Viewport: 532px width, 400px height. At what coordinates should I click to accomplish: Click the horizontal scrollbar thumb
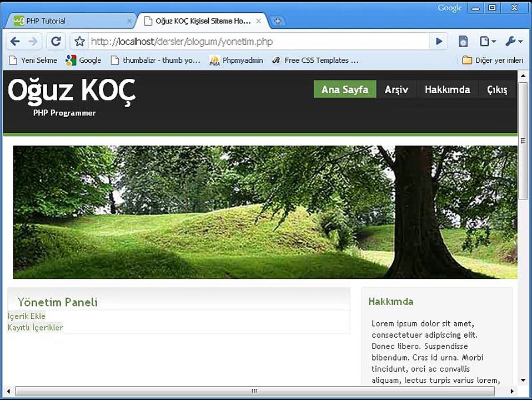254,391
